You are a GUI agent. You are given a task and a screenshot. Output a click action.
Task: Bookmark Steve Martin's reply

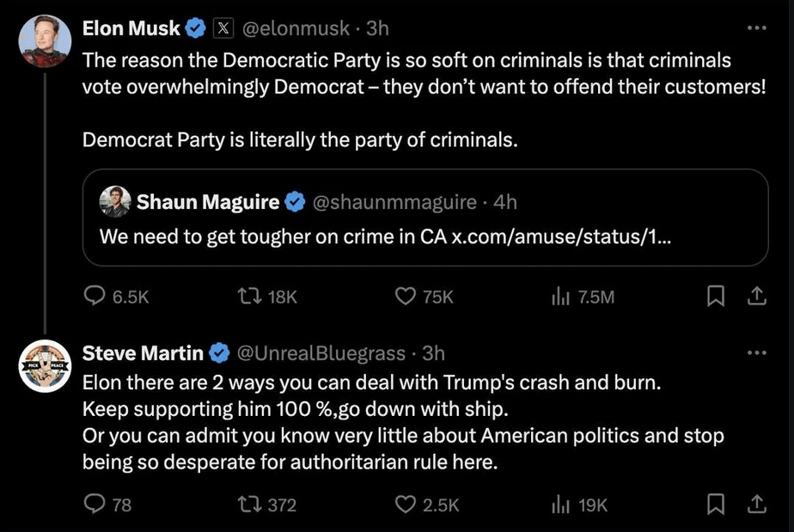pyautogui.click(x=714, y=504)
